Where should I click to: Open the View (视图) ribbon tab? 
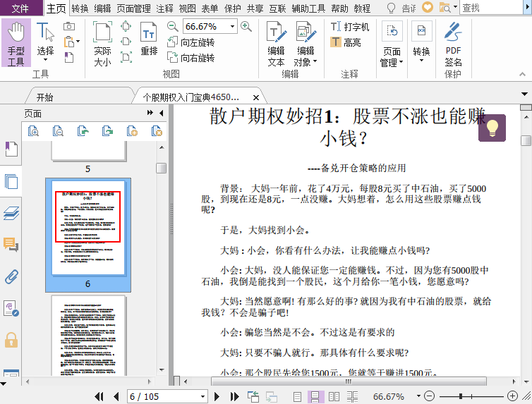coord(187,8)
